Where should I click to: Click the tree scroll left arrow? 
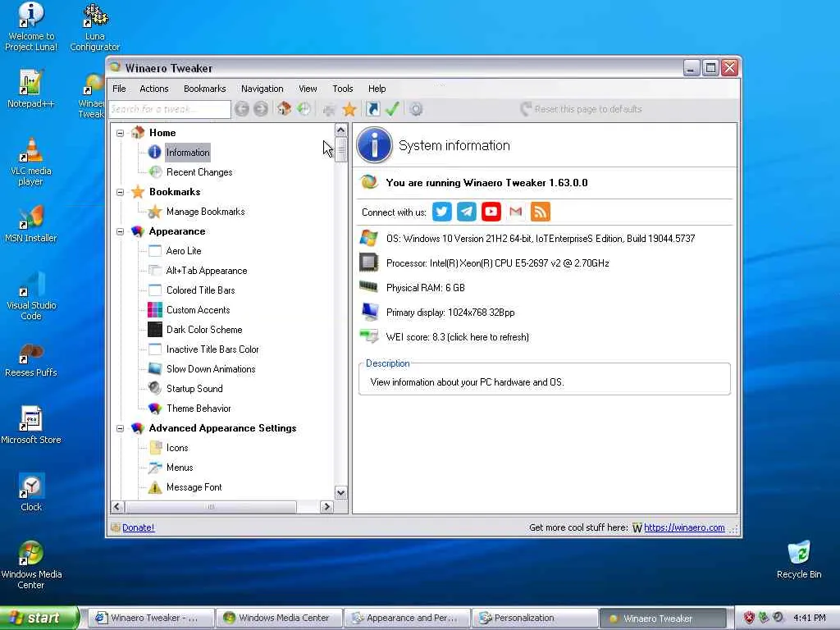[x=118, y=507]
